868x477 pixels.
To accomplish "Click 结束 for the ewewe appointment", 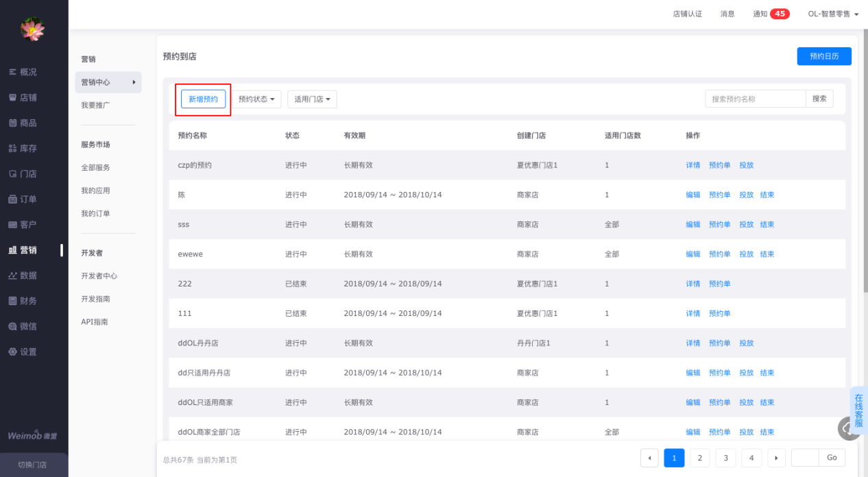I will tap(767, 254).
